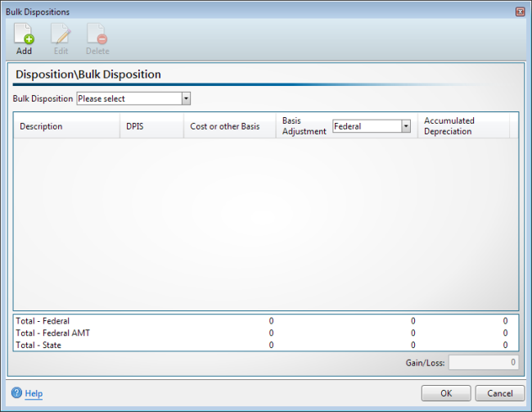Close the Bulk Dispositions window

click(x=520, y=12)
